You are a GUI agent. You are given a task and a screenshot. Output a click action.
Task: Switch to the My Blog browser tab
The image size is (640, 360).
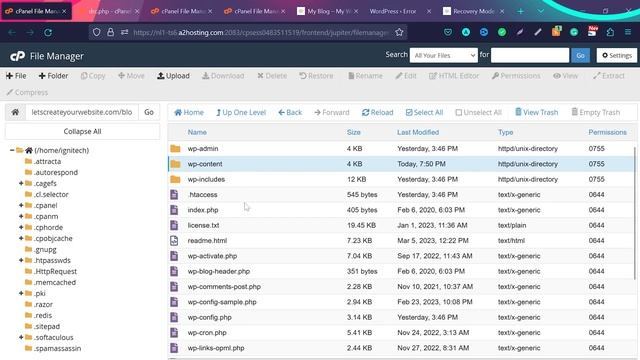click(328, 11)
